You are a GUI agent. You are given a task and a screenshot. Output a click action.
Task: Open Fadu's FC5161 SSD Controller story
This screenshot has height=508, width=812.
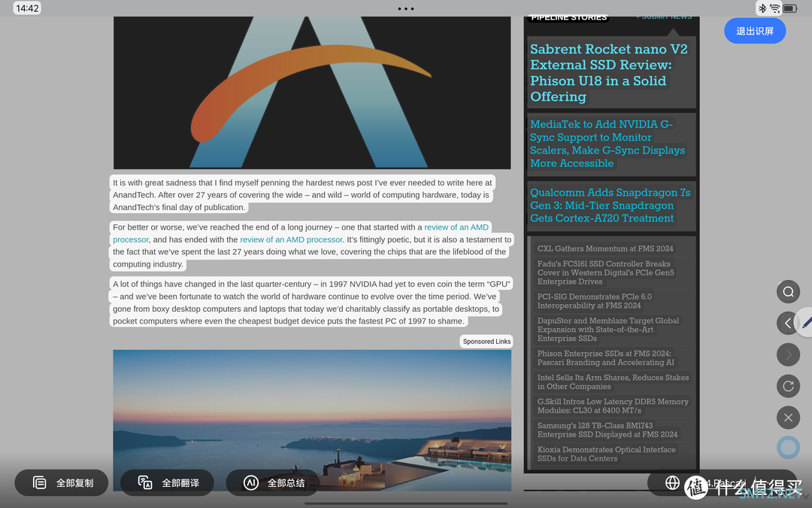pyautogui.click(x=605, y=272)
